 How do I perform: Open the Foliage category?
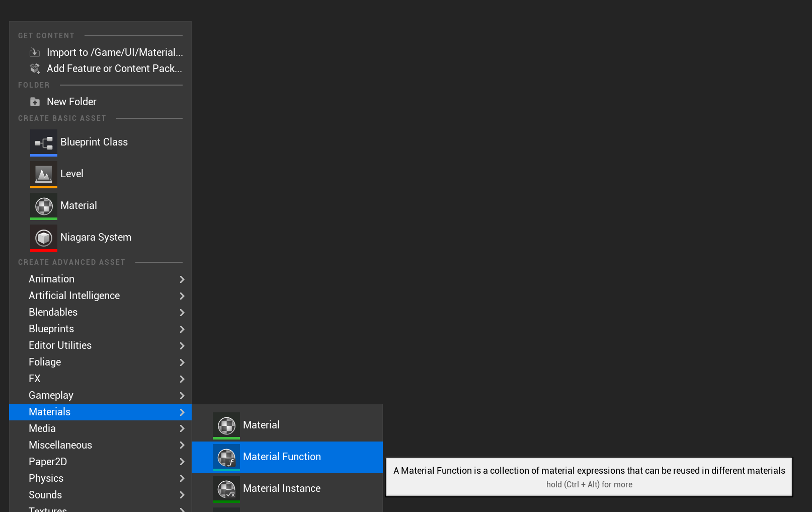(100, 362)
